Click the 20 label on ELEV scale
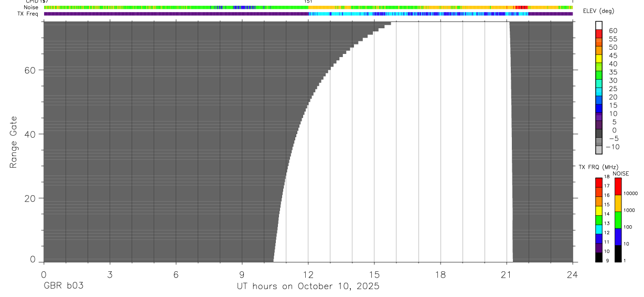Screen dimensions: 644x297 (613, 97)
